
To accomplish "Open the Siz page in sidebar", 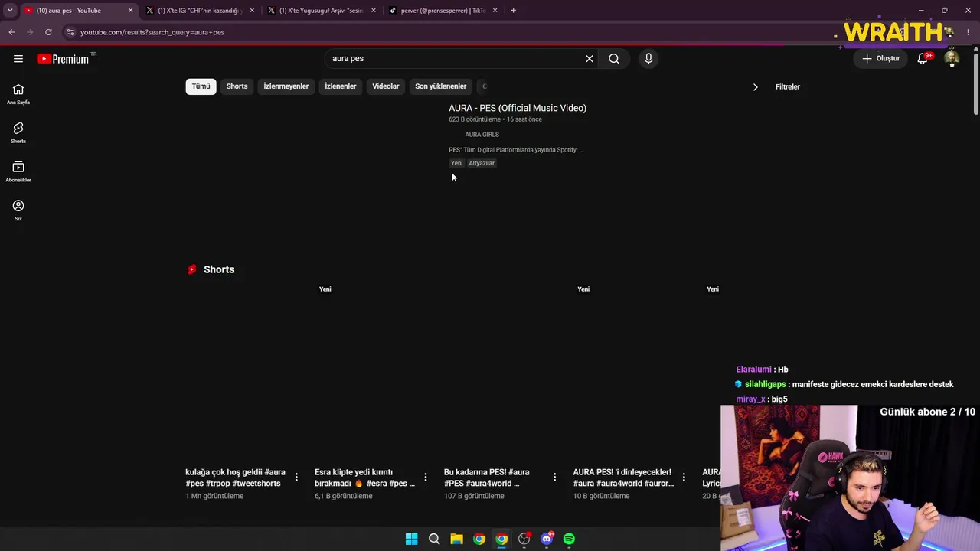I will click(x=18, y=210).
